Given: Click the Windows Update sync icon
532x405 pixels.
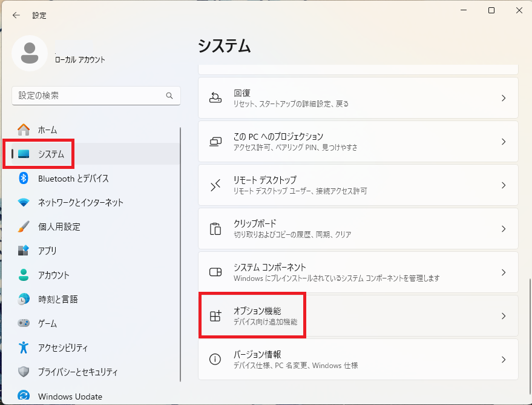Looking at the screenshot, I should (x=24, y=395).
